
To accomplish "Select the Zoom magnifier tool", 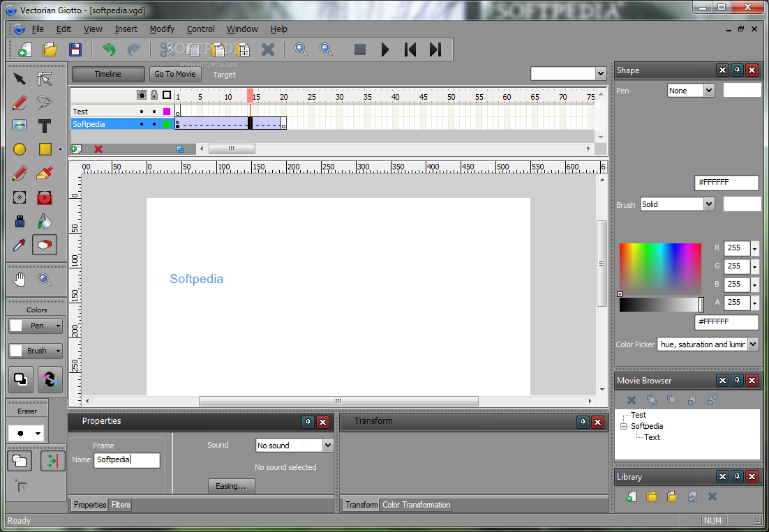I will (x=45, y=280).
